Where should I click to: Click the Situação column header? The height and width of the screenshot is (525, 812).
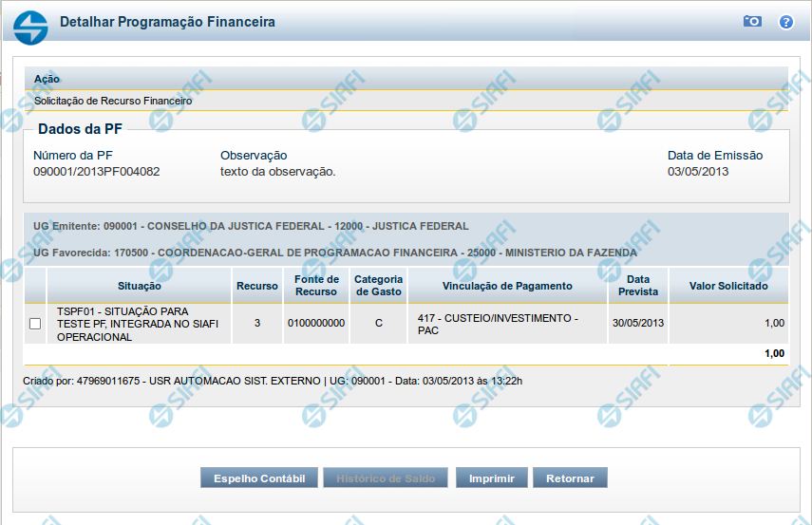(x=140, y=286)
